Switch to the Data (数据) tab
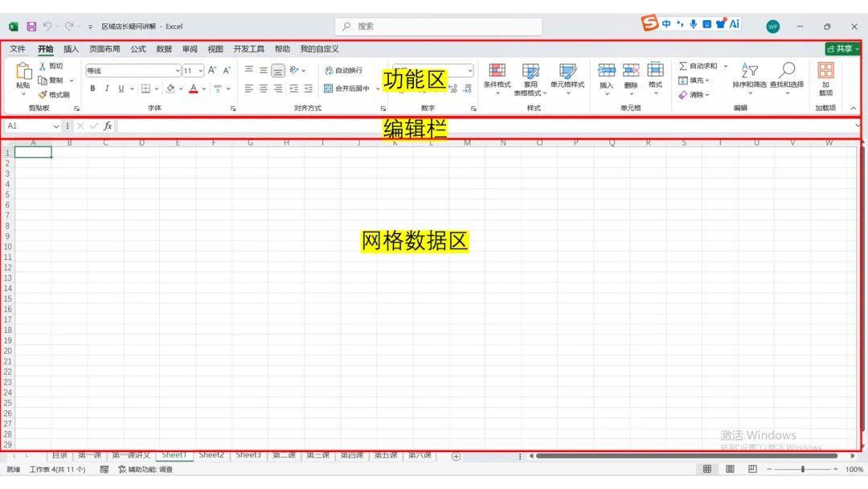This screenshot has height=489, width=868. [164, 49]
